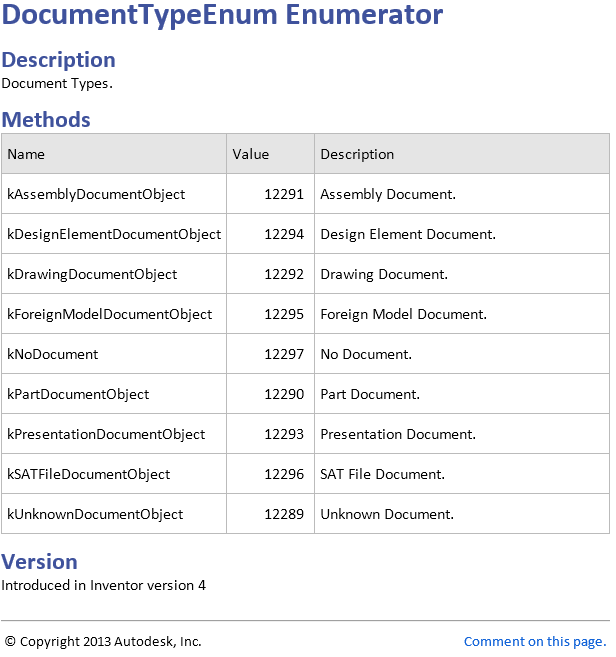The image size is (616, 657).
Task: Click the DocumentTypeEnum Enumerator page title
Action: (223, 16)
